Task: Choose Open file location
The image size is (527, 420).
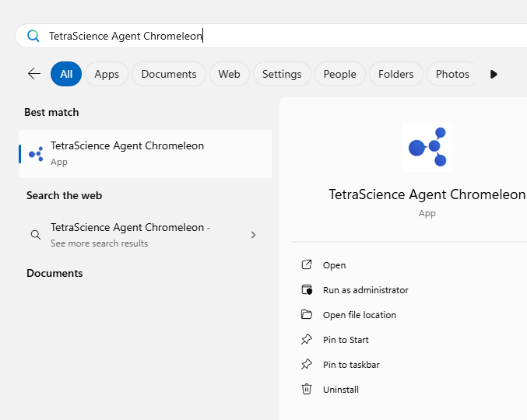Action: (x=360, y=315)
